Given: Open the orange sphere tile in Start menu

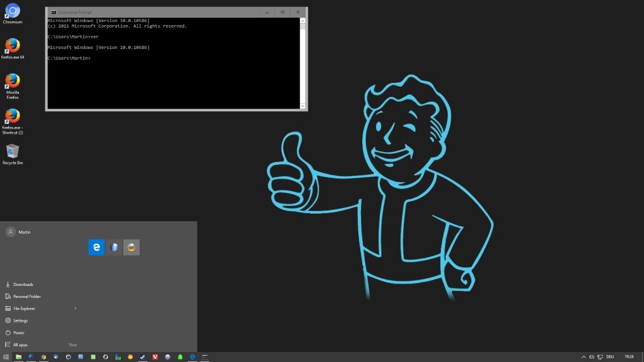Looking at the screenshot, I should tap(131, 247).
